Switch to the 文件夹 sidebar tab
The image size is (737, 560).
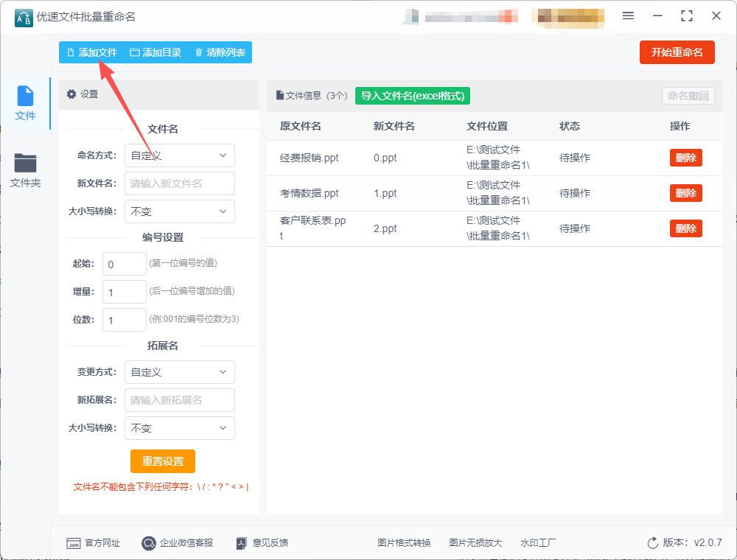coord(25,170)
